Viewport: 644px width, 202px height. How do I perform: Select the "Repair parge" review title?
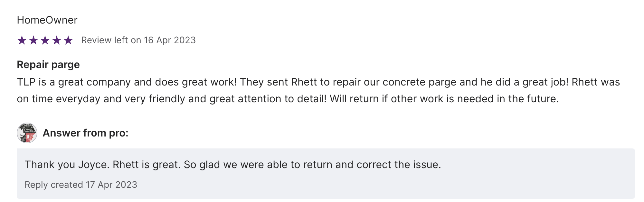click(x=48, y=65)
